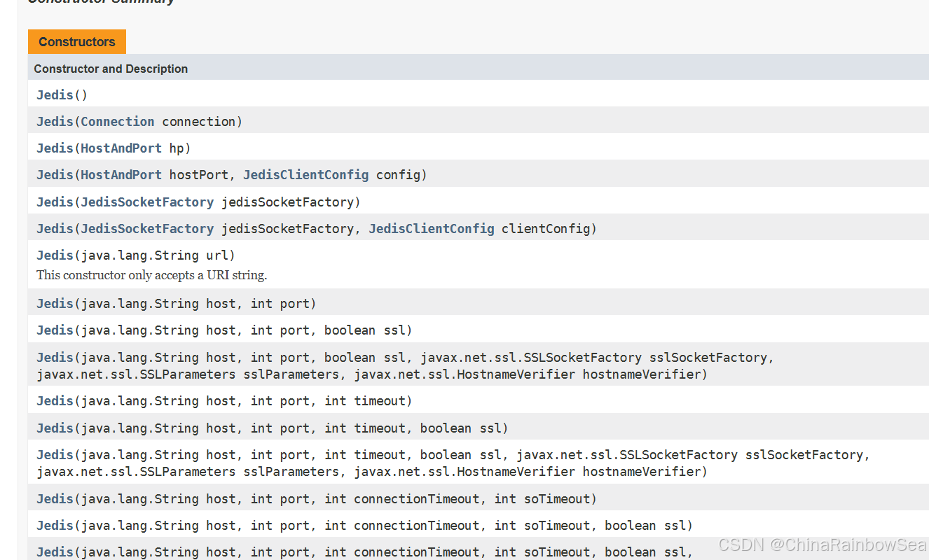Click the 'Constructor and Description' table header
The width and height of the screenshot is (929, 560).
click(111, 69)
